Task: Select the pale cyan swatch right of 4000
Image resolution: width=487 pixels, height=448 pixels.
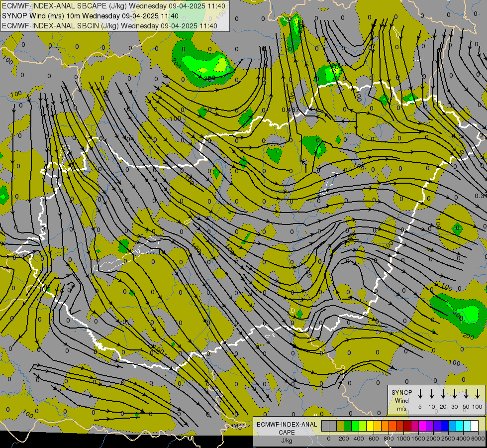Action: 467,426
